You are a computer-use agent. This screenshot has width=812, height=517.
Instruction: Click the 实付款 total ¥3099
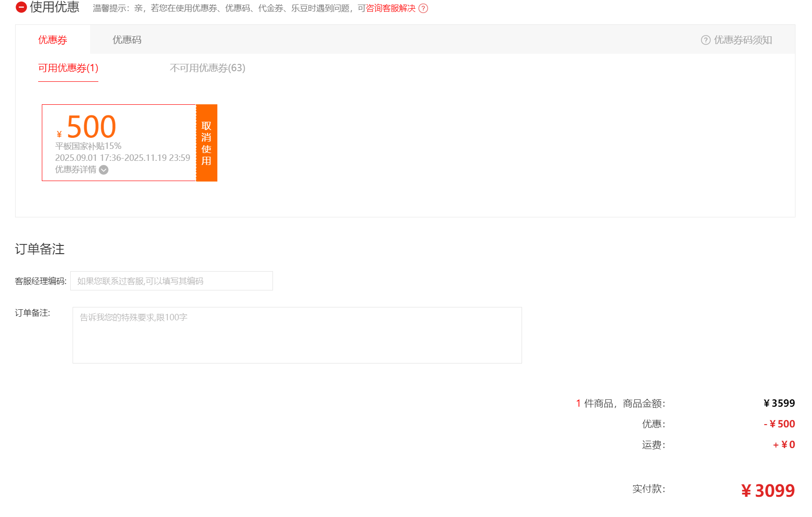pos(768,490)
